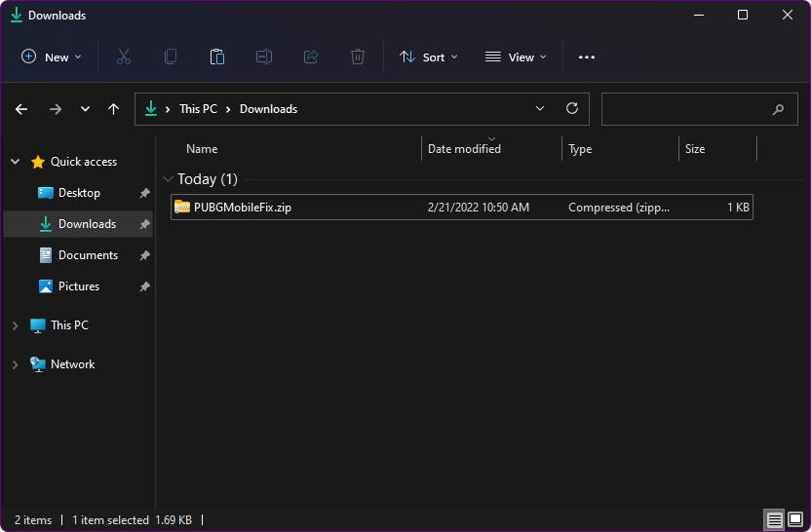
Task: Click the Share icon in toolbar
Action: click(x=311, y=57)
